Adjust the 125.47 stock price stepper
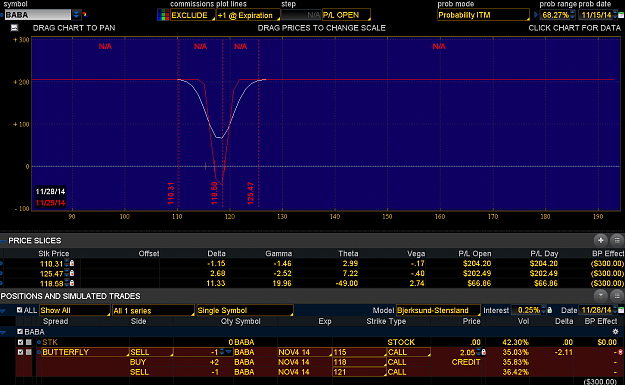 click(x=67, y=273)
